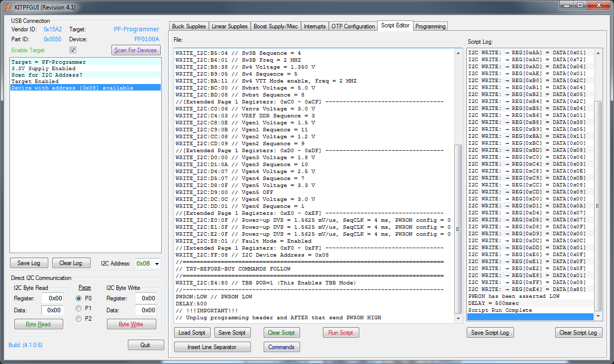Switch to the OTP Configuration tab
Viewport: 614px width, 364px height.
point(353,26)
